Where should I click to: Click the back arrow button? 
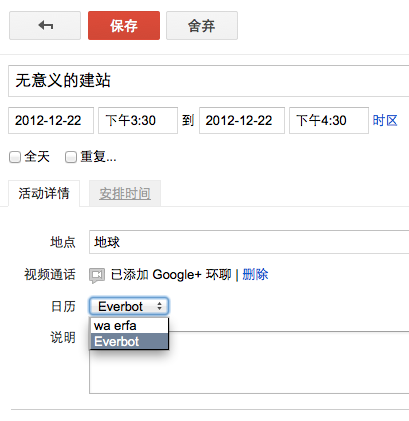(45, 25)
